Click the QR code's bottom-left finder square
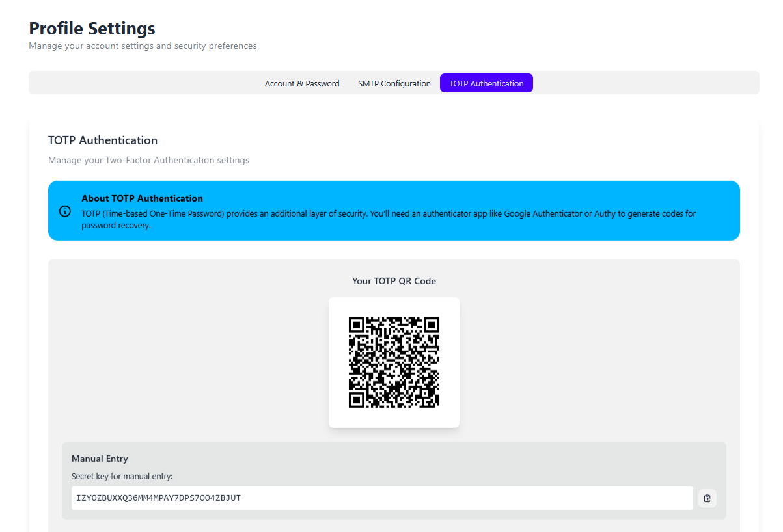Viewport: 783px width, 532px height. coord(356,400)
